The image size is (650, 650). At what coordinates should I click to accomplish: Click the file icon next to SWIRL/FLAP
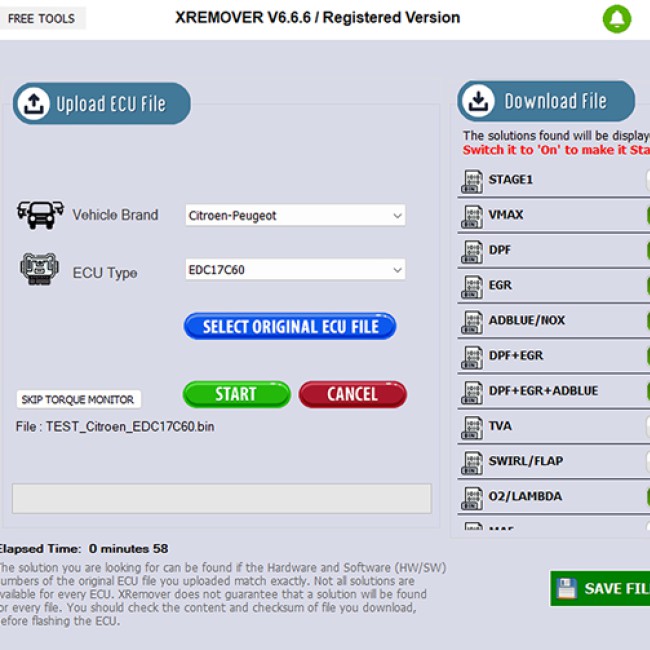pos(472,463)
